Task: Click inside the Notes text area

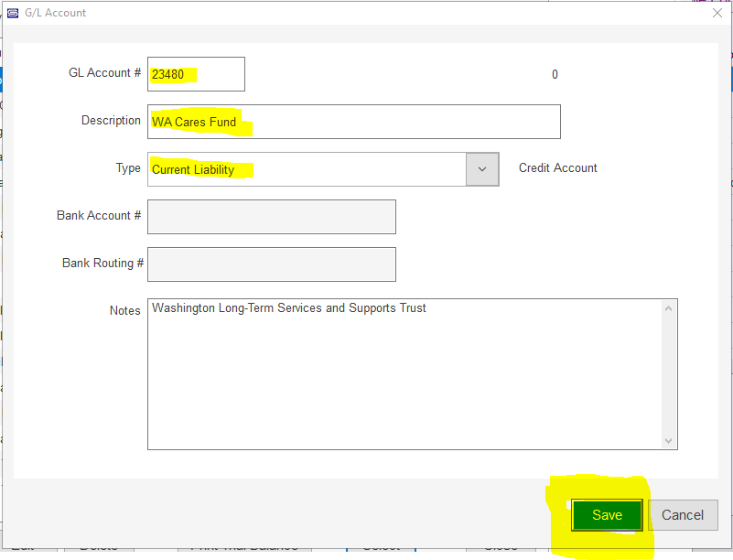Action: pyautogui.click(x=403, y=375)
